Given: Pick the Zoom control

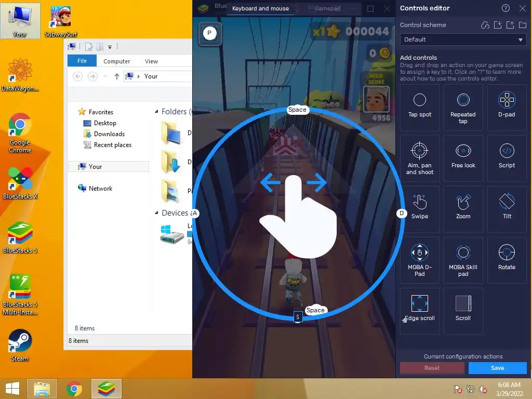Looking at the screenshot, I should point(463,209).
